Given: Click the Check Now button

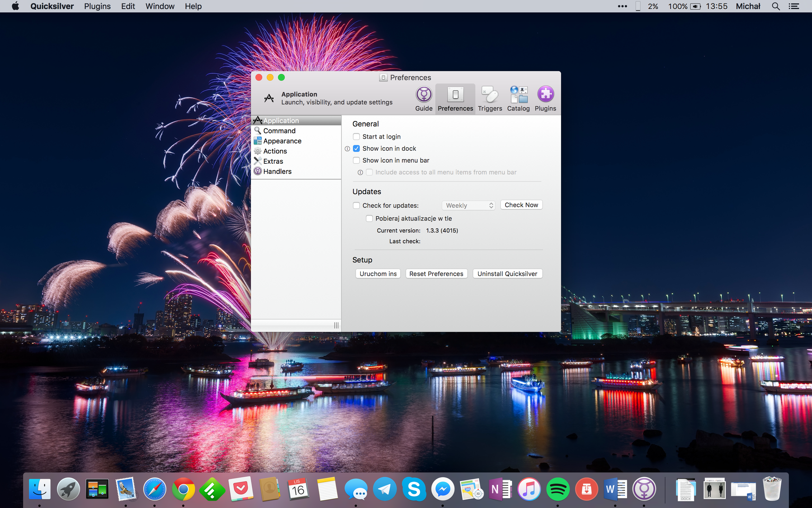Looking at the screenshot, I should coord(521,205).
